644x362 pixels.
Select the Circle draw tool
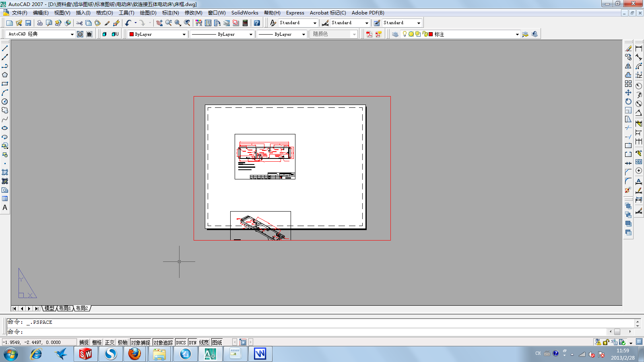[x=5, y=101]
